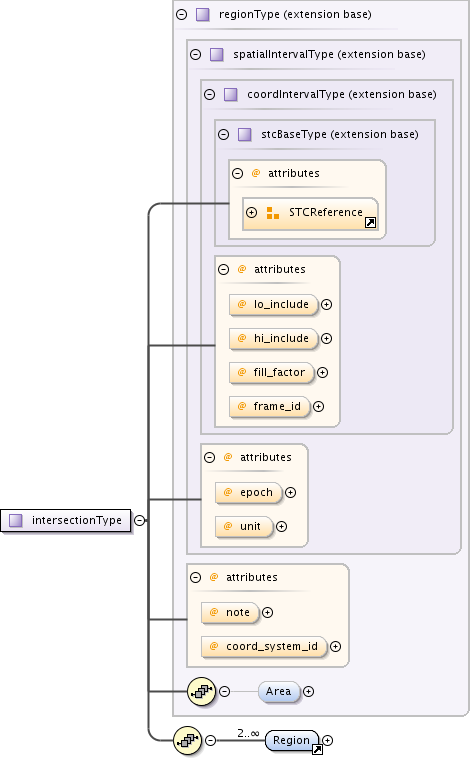
Task: Click attributes label above epoch
Action: (266, 457)
